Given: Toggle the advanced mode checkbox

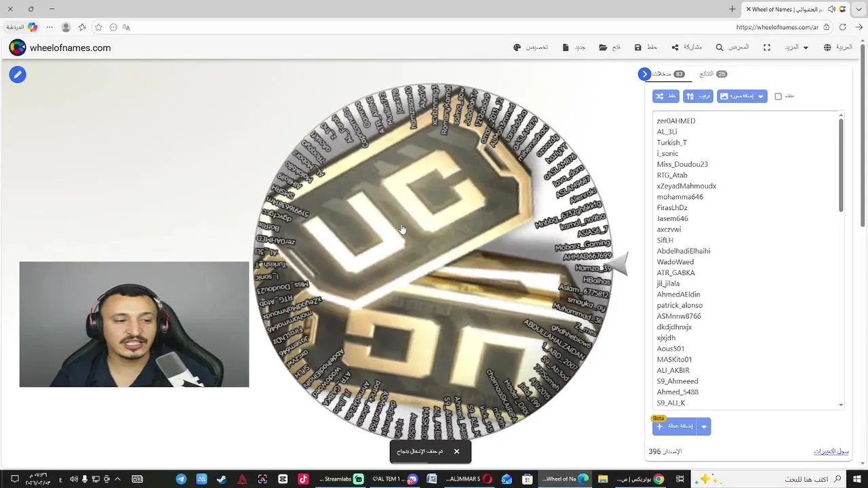Looking at the screenshot, I should pos(778,96).
